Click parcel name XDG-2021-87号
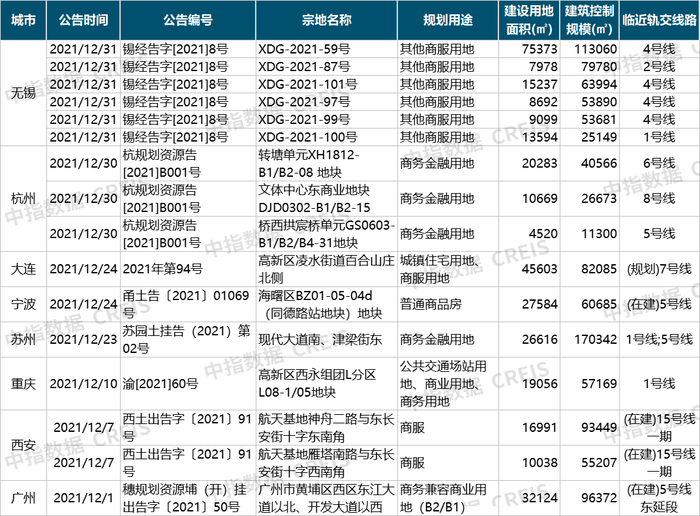Viewport: 700px width, 516px height. (304, 67)
